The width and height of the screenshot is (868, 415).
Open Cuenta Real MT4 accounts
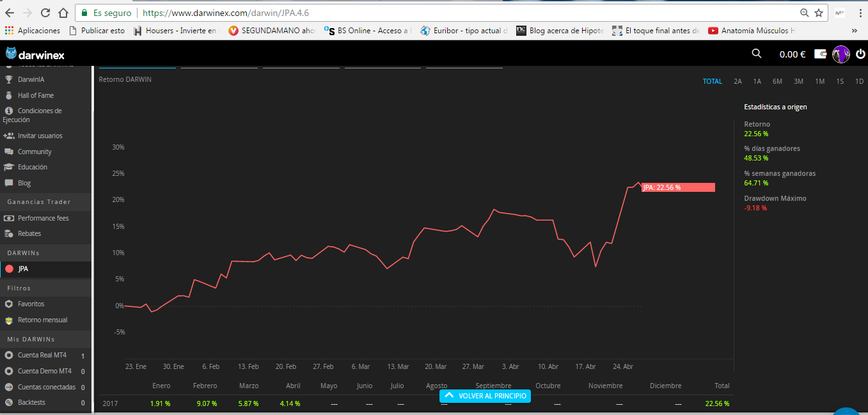[42, 355]
